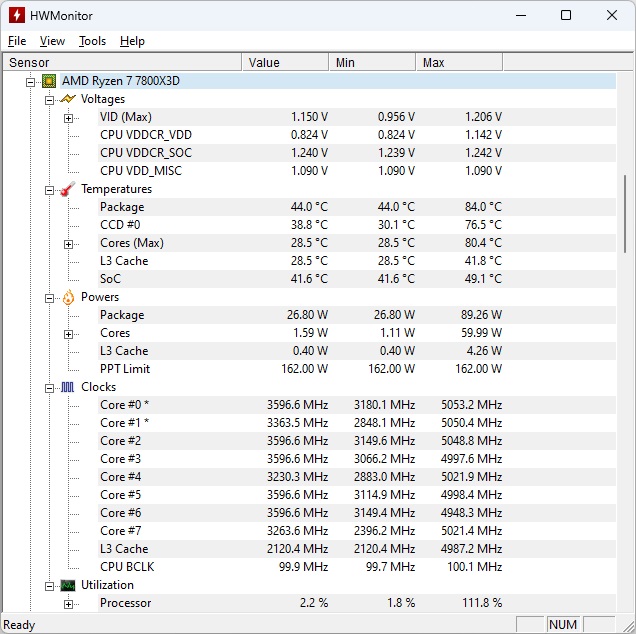Select the L3 Cache temperature row
636x634 pixels.
pyautogui.click(x=357, y=261)
